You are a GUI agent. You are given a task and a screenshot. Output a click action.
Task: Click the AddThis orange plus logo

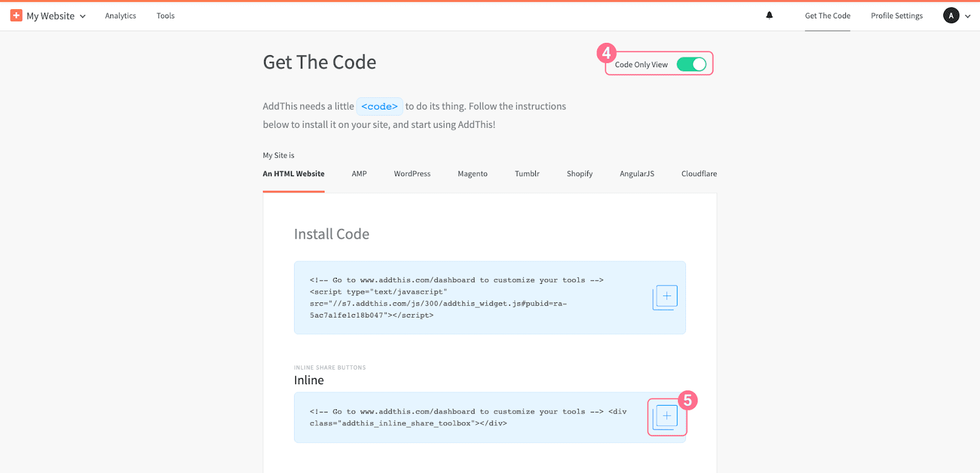point(17,15)
